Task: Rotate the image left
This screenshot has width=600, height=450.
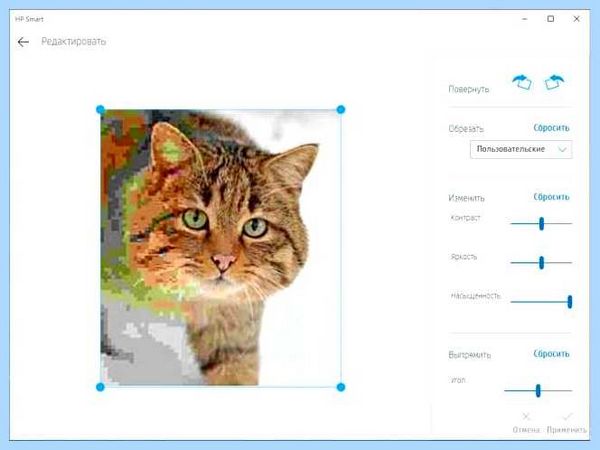Action: pos(522,82)
